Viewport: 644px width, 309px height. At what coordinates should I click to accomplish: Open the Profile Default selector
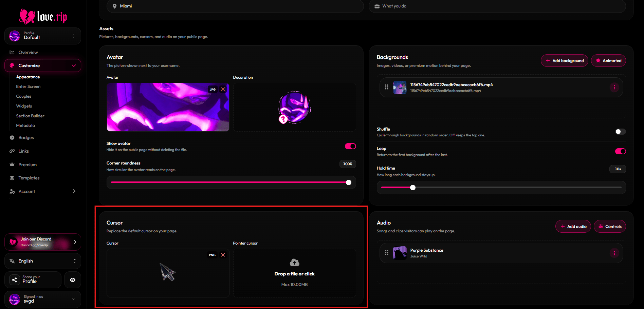43,36
